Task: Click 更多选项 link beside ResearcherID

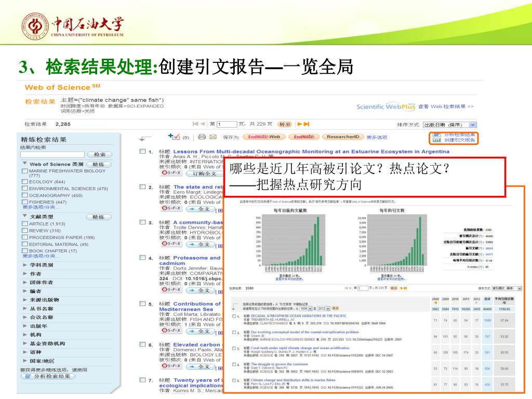Action: [377, 137]
